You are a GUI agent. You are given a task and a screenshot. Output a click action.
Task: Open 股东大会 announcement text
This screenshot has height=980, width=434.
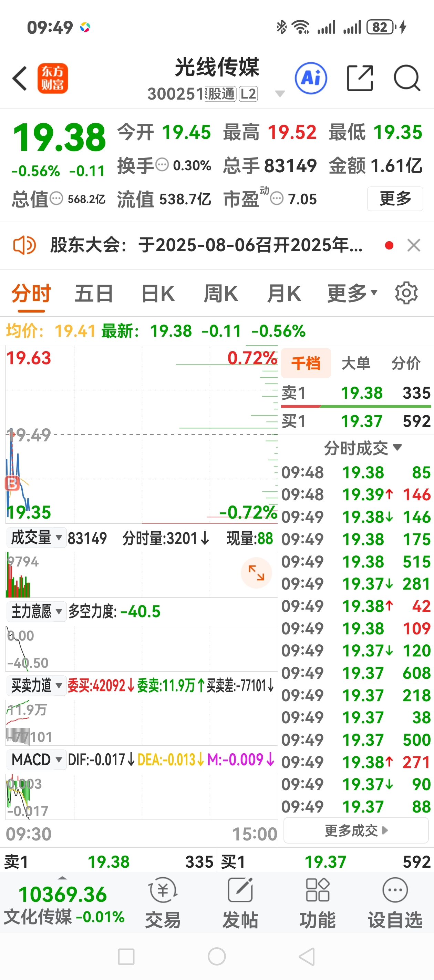tap(206, 245)
